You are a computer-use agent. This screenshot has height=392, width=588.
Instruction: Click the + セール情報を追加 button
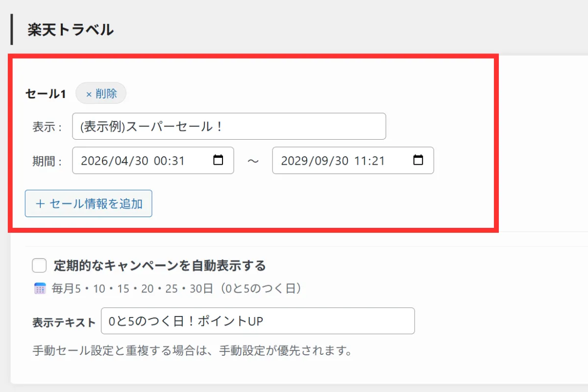click(89, 203)
